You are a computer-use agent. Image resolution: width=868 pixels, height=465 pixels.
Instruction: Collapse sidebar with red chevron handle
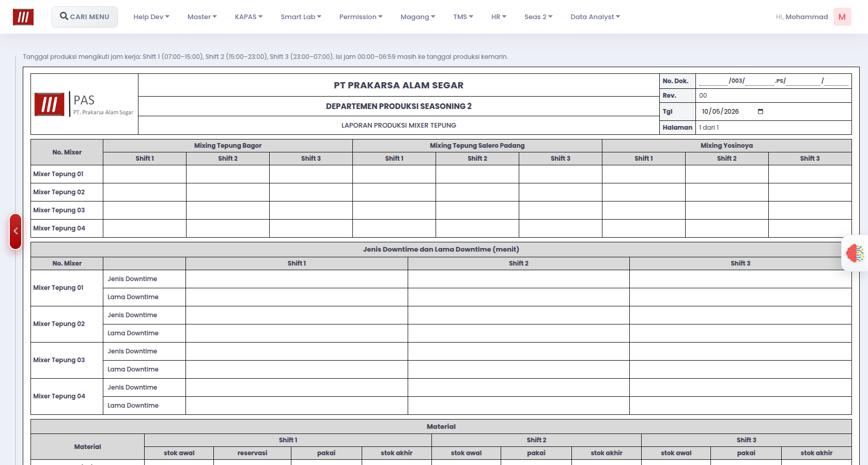(16, 231)
